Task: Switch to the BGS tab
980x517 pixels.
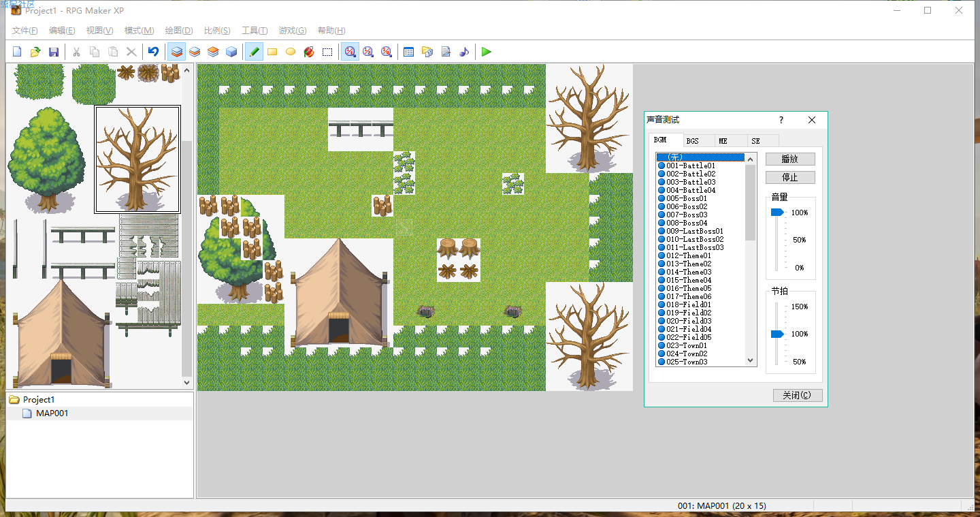Action: (692, 141)
